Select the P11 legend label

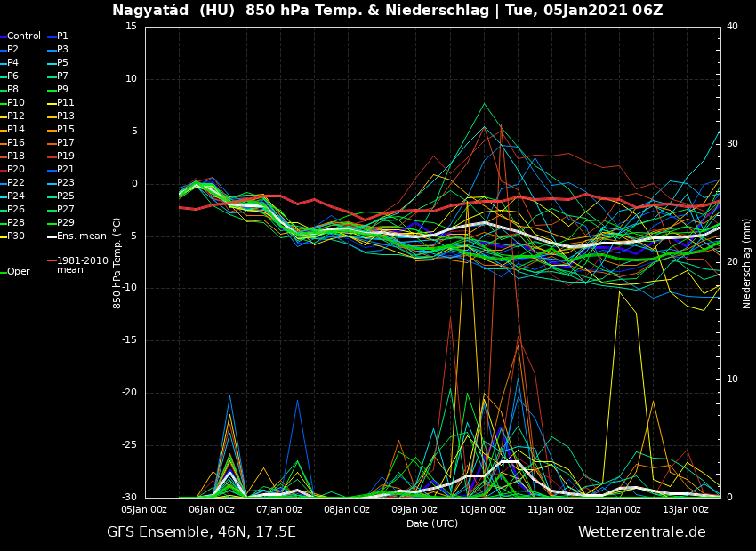click(x=65, y=103)
